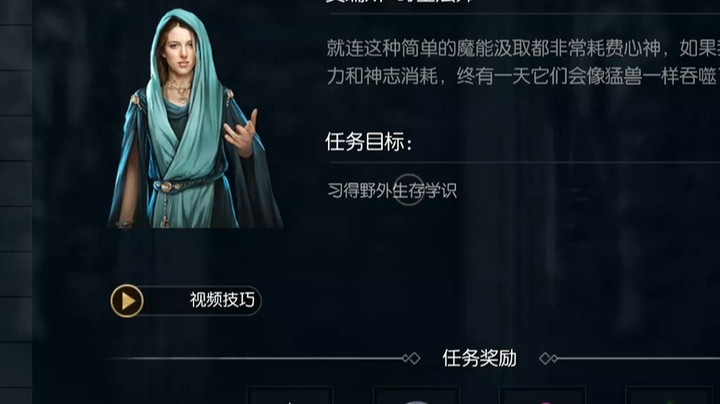Select the hooded woman character portrait

pos(195,118)
